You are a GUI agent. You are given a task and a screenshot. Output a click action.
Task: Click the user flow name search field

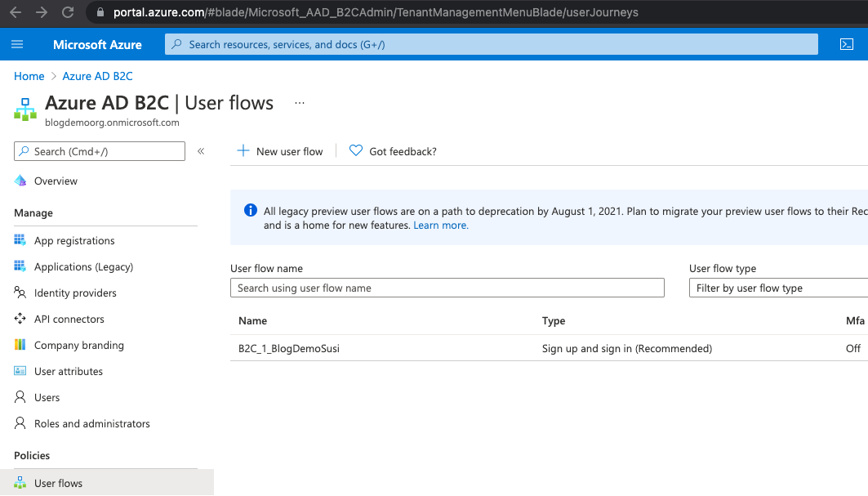[447, 288]
